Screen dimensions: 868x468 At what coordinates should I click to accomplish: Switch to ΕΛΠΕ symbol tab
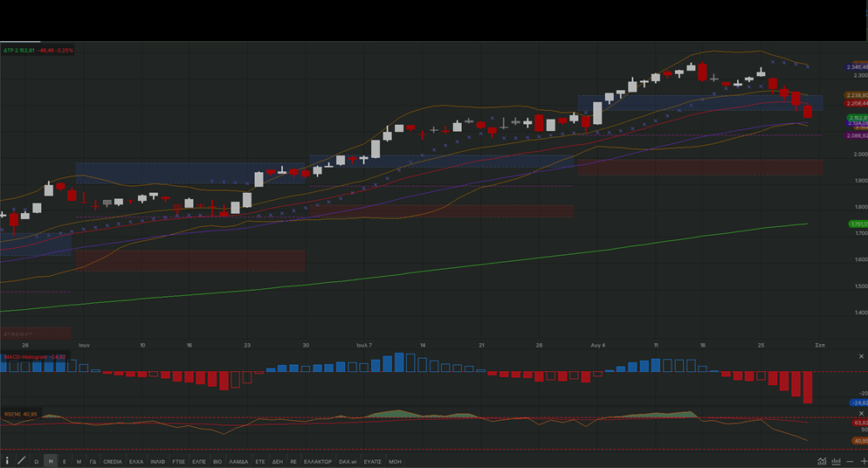(199, 461)
